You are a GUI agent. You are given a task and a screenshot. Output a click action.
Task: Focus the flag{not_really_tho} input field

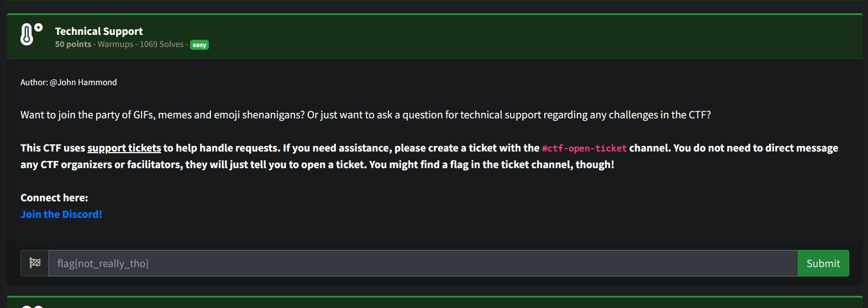tap(423, 263)
